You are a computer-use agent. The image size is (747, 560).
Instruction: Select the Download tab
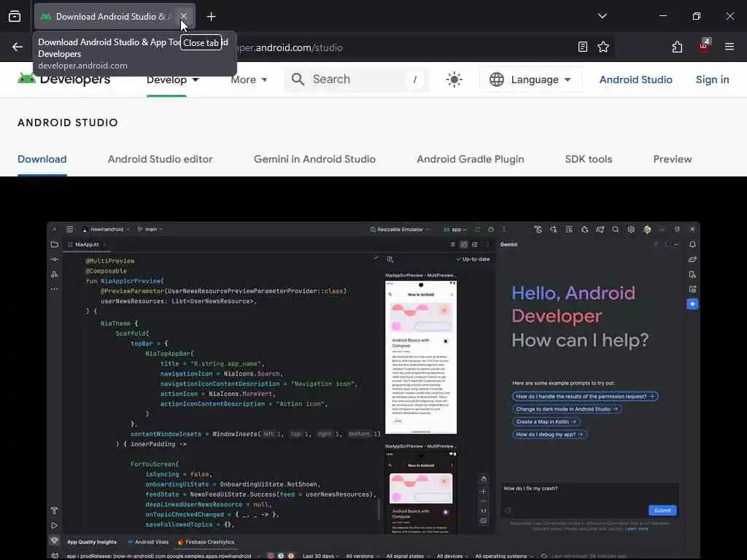tap(42, 159)
